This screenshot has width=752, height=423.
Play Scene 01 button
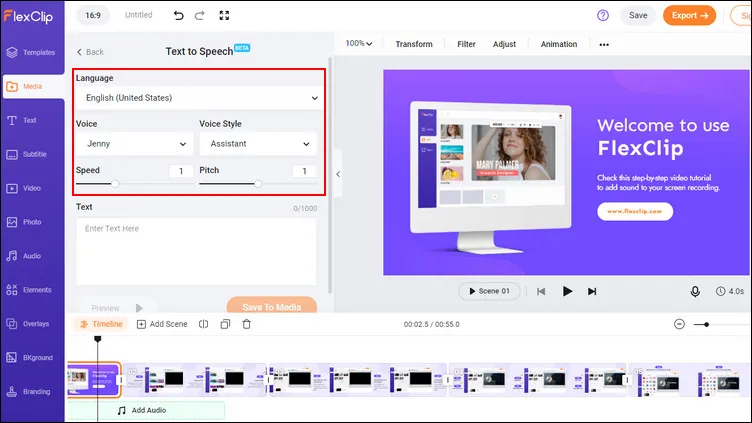489,291
